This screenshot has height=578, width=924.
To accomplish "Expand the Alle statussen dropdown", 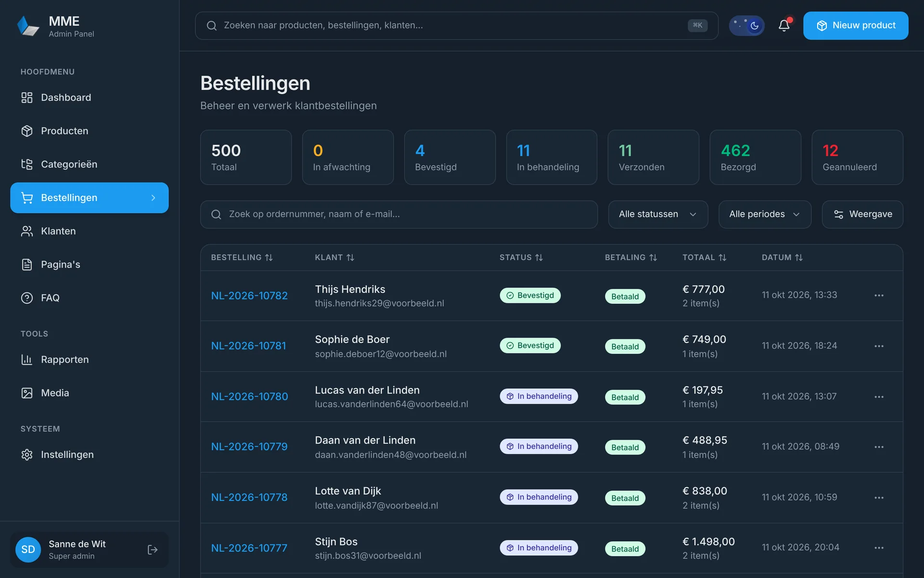I will [658, 214].
